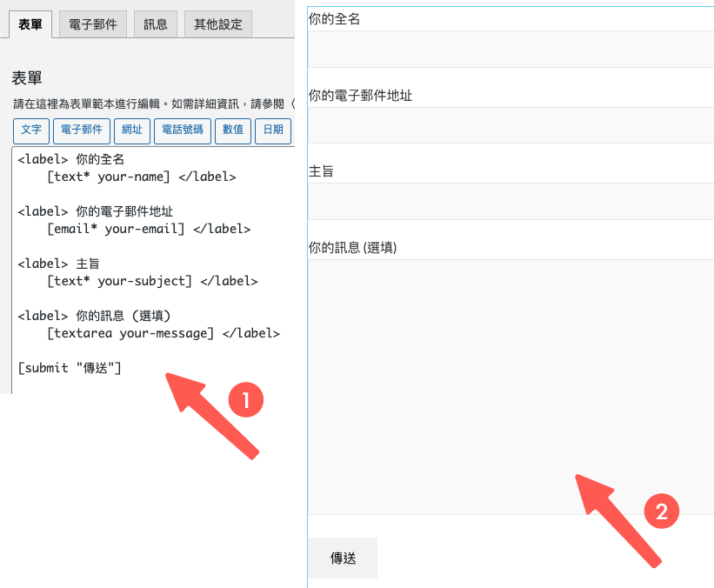
Task: Click the 電話號碼 tag generator button
Action: pos(183,130)
